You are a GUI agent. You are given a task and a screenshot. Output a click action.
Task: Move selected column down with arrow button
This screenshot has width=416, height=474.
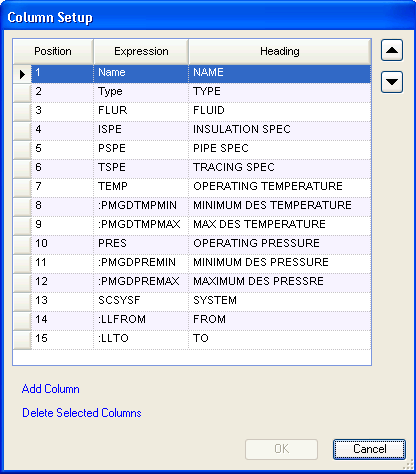point(392,82)
